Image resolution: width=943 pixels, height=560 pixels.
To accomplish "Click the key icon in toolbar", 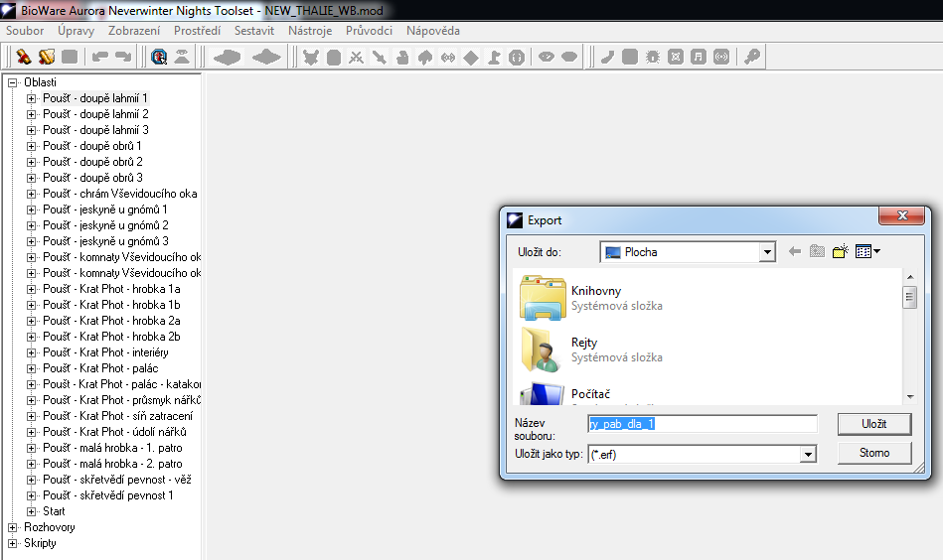I will pos(752,57).
